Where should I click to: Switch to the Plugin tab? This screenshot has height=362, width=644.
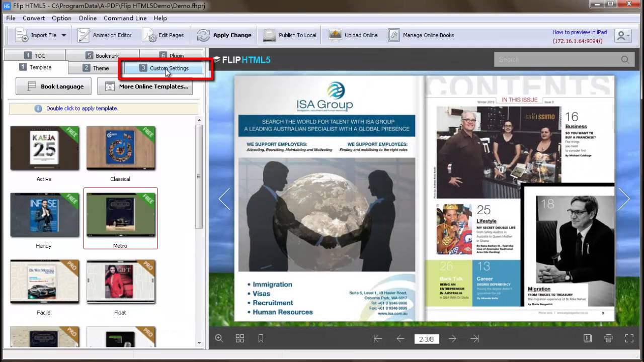[172, 55]
